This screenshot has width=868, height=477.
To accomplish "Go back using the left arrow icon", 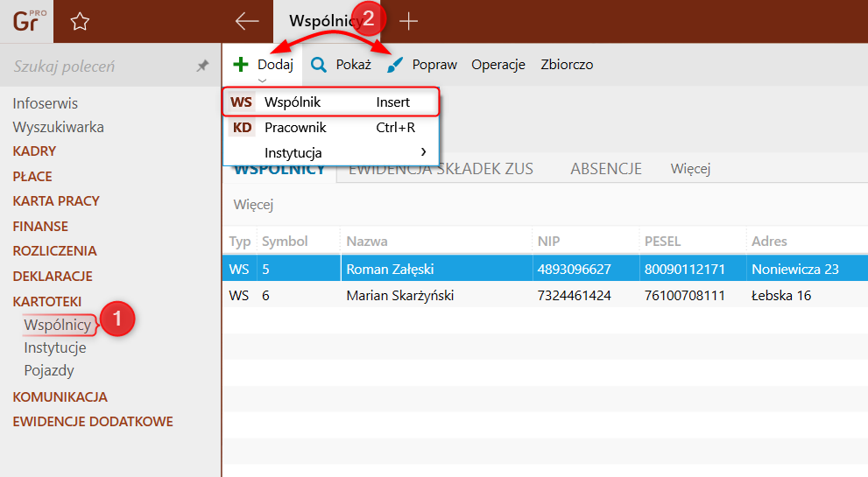I will pyautogui.click(x=247, y=22).
